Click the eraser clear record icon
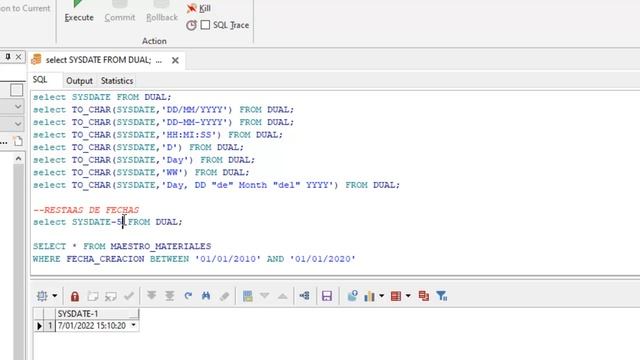This screenshot has height=360, width=640. (x=224, y=296)
